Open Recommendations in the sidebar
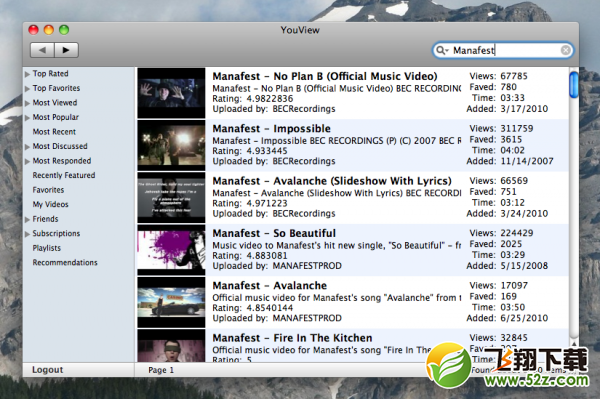The width and height of the screenshot is (600, 399). point(65,262)
